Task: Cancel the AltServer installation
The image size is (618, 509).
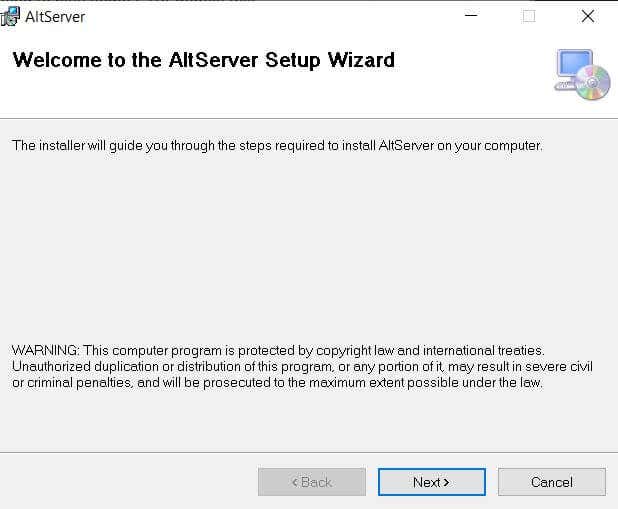Action: click(x=552, y=482)
